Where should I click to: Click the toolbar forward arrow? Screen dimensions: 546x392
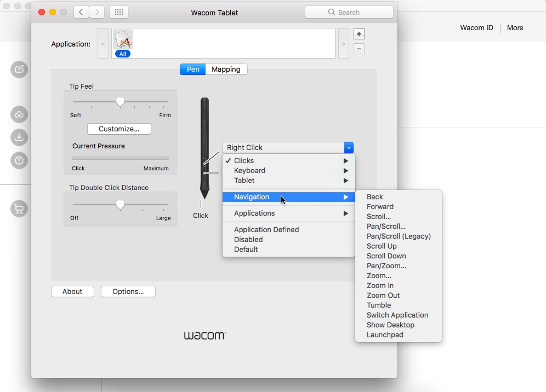click(97, 12)
